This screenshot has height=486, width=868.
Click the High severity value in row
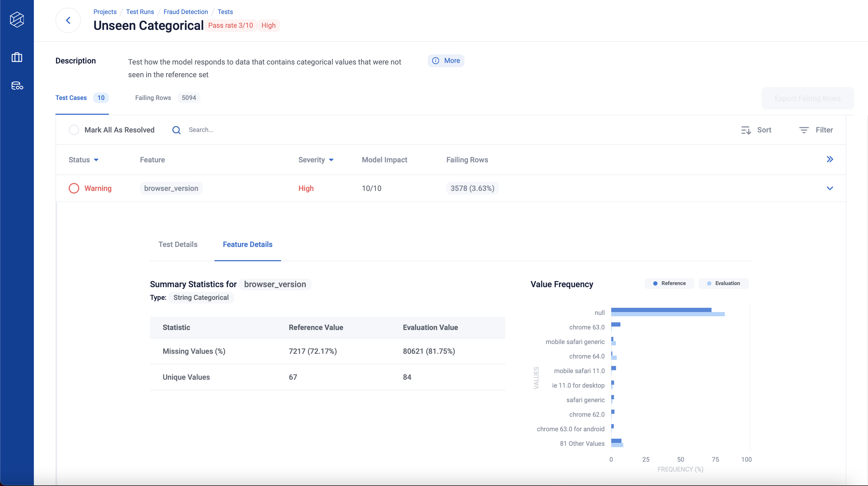306,188
